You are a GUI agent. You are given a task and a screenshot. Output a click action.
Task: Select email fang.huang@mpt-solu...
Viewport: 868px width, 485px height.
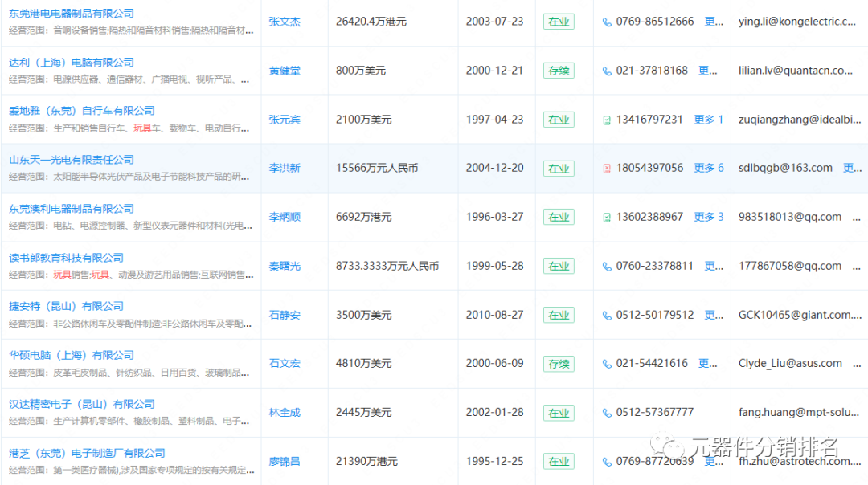coord(799,413)
